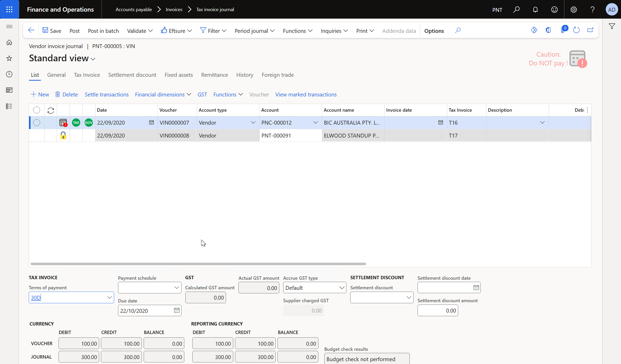Open View marked transactions
This screenshot has width=621, height=364.
(306, 94)
